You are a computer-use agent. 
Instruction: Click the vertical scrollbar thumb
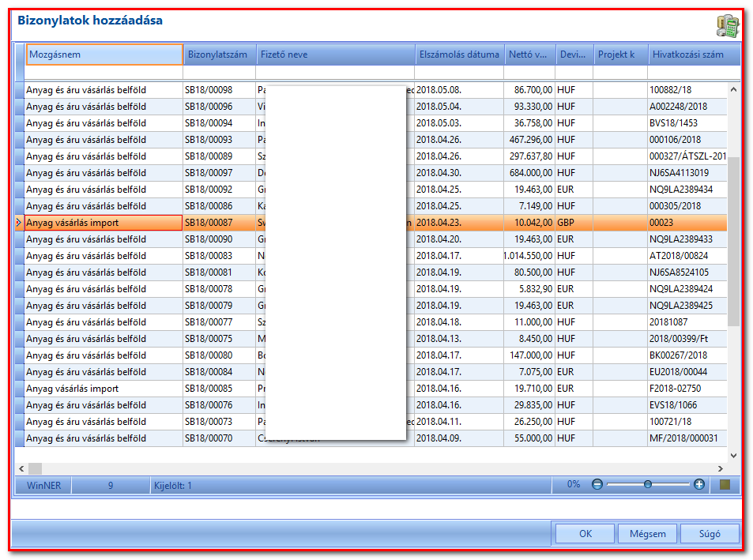tap(733, 242)
